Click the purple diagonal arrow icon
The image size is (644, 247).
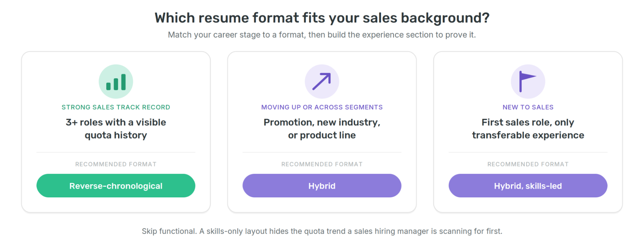(322, 81)
